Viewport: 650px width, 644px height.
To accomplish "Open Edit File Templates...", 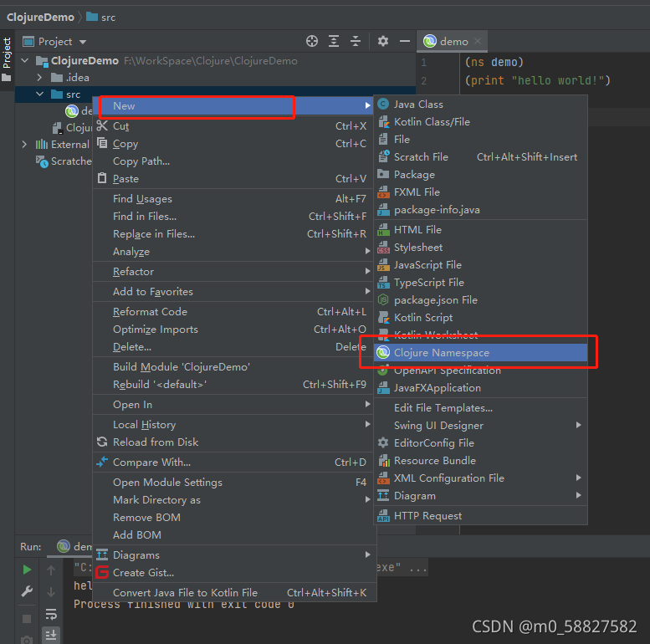I will (480, 408).
